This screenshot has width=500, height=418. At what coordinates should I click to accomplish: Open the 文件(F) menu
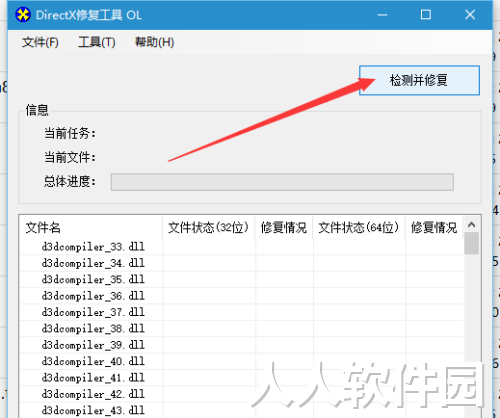[x=40, y=42]
